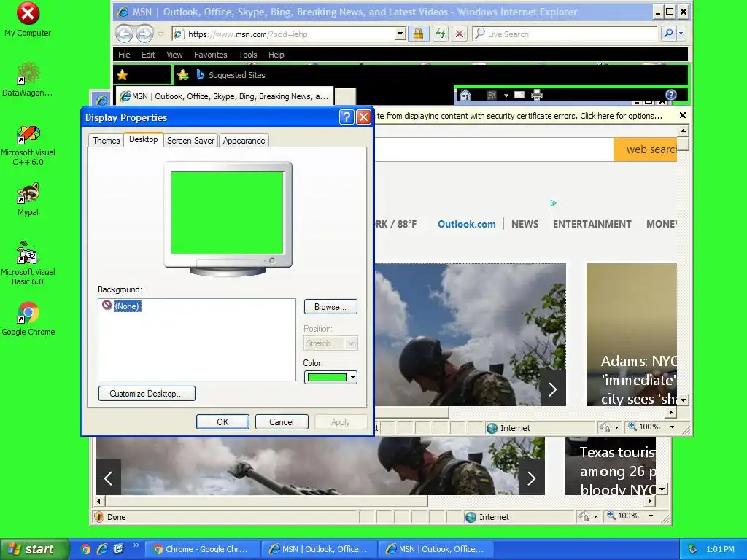
Task: Click the blue Help icon in command bar
Action: (x=671, y=95)
